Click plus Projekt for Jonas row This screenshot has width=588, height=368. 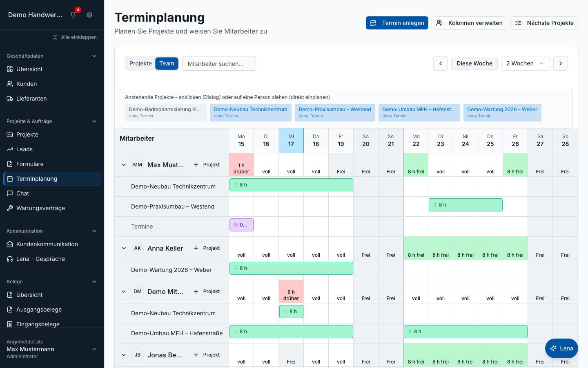click(x=207, y=355)
